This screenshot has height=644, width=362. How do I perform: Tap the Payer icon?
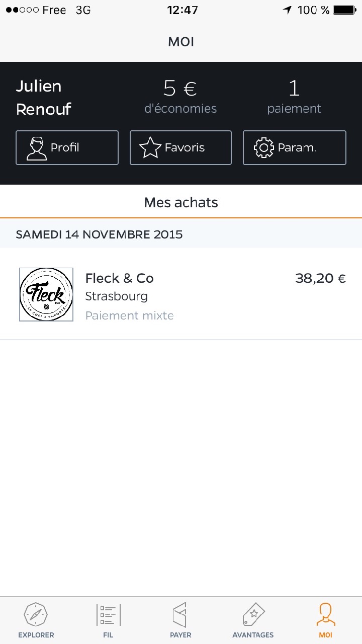coord(180,614)
